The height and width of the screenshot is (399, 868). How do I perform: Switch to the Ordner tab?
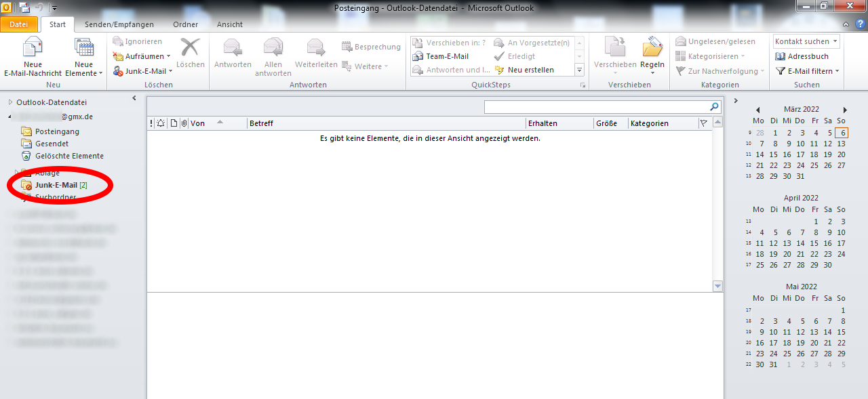[x=186, y=24]
